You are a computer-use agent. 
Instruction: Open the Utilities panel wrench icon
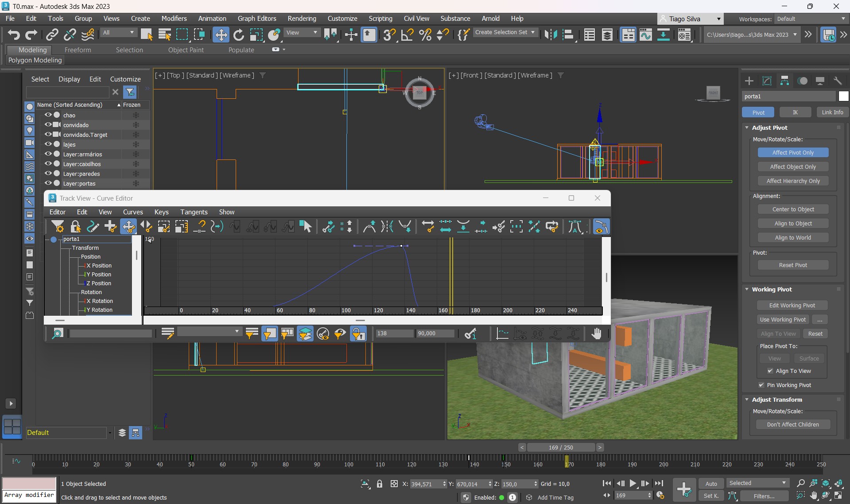point(837,81)
